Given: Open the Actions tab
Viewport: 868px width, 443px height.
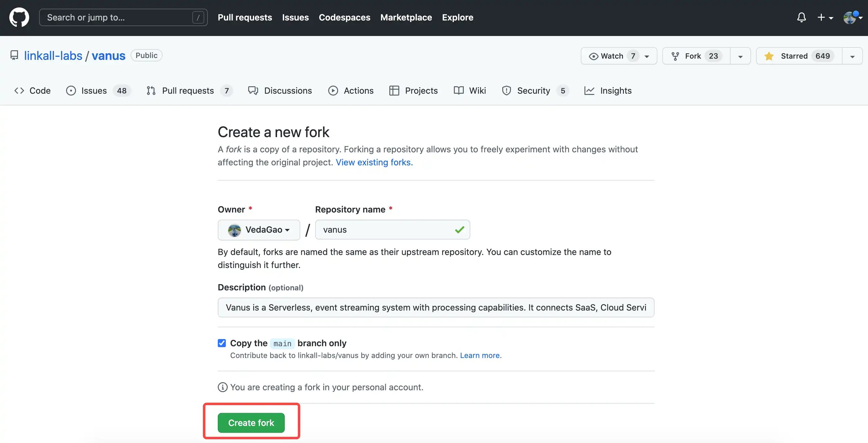Looking at the screenshot, I should pos(351,91).
